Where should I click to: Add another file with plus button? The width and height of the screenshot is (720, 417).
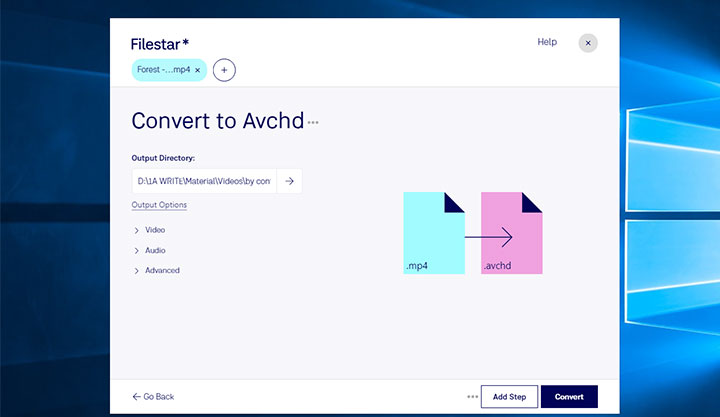224,70
